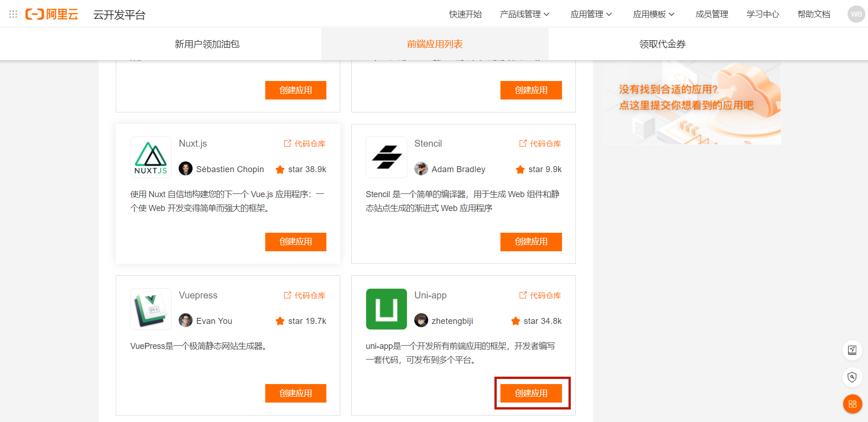The image size is (868, 422).
Task: Click the Vuepress title text
Action: tap(198, 295)
